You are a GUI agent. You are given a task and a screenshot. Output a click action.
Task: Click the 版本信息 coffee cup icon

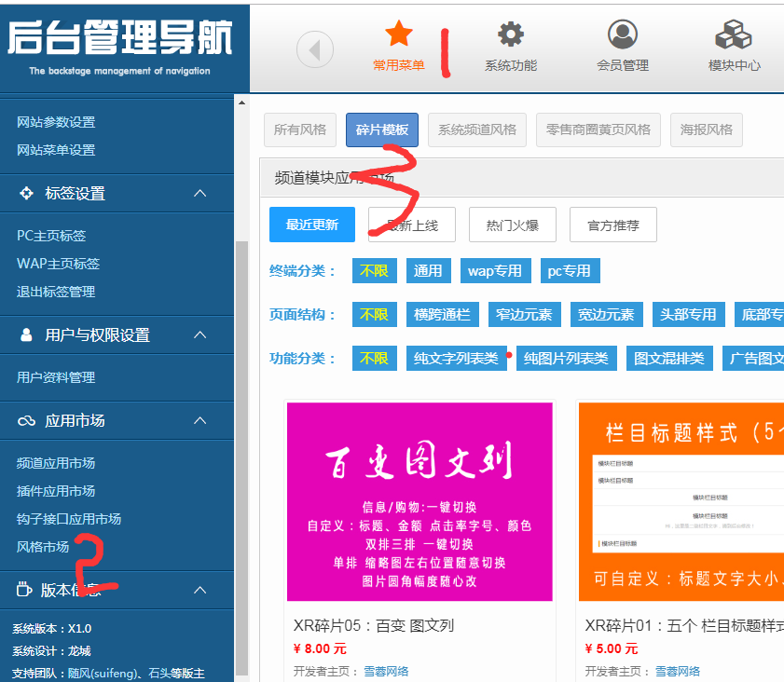[x=25, y=590]
